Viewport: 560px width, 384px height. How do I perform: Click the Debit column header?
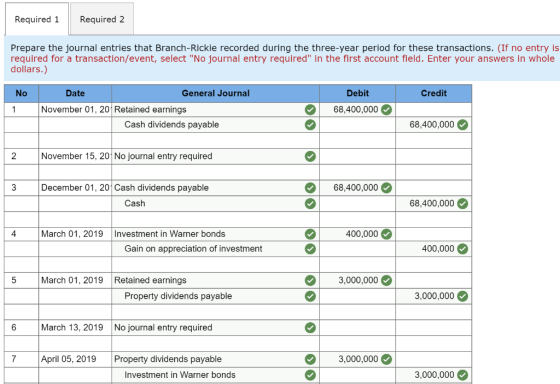358,94
